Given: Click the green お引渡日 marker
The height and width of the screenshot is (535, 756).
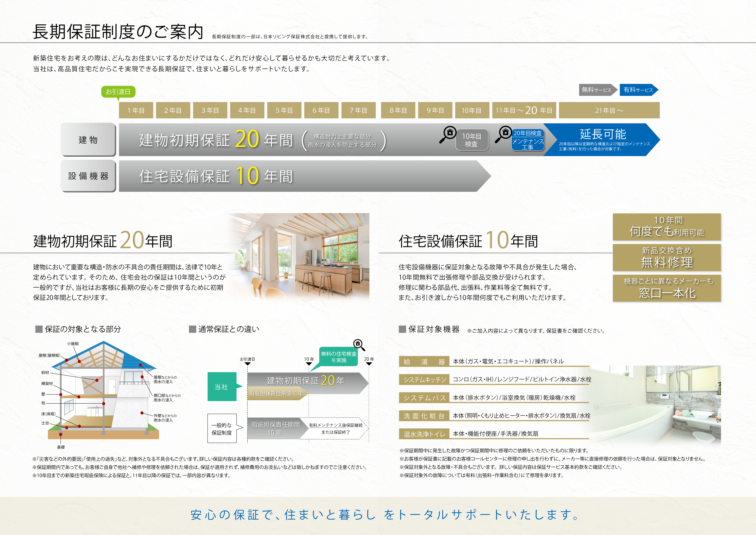Looking at the screenshot, I should click(118, 92).
